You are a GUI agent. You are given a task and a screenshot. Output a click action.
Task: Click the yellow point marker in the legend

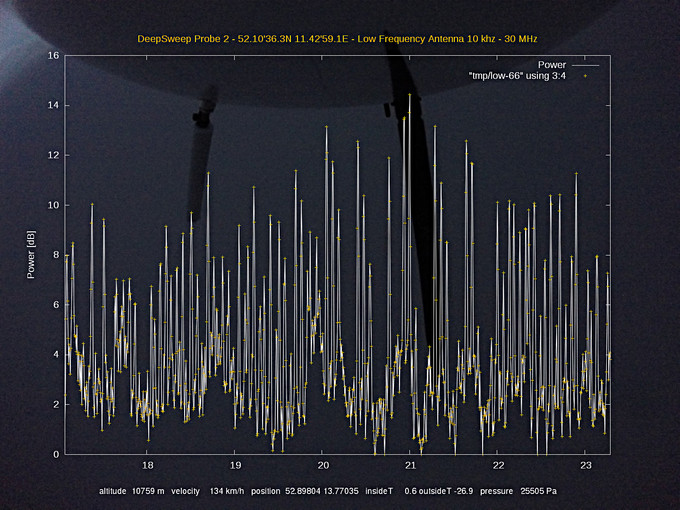[x=585, y=76]
